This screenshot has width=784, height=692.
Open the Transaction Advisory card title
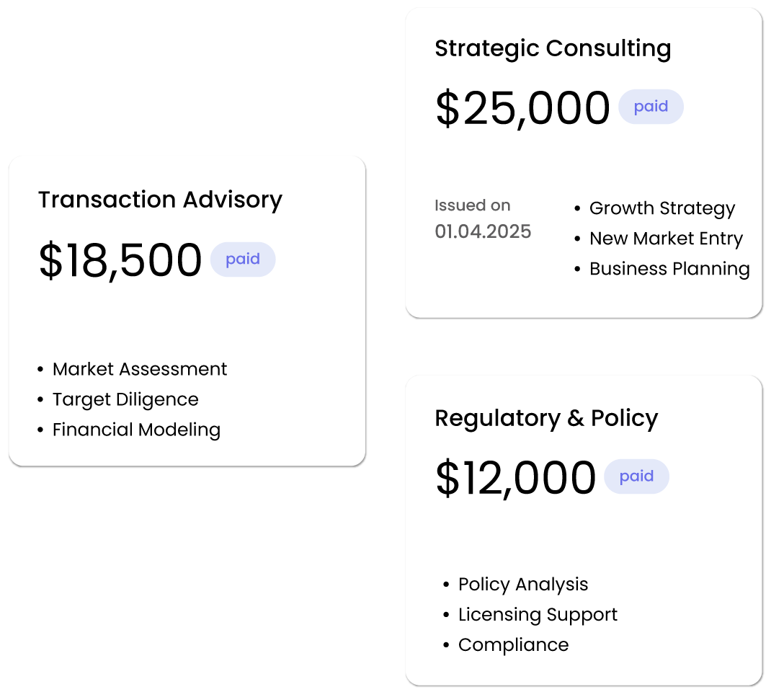coord(160,200)
